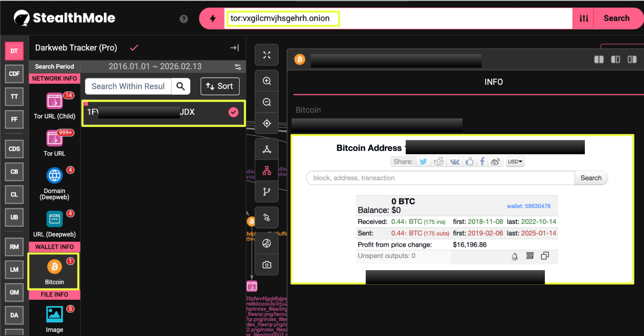Toggle the Darkweb Tracker (Pro) checkmark

click(134, 48)
